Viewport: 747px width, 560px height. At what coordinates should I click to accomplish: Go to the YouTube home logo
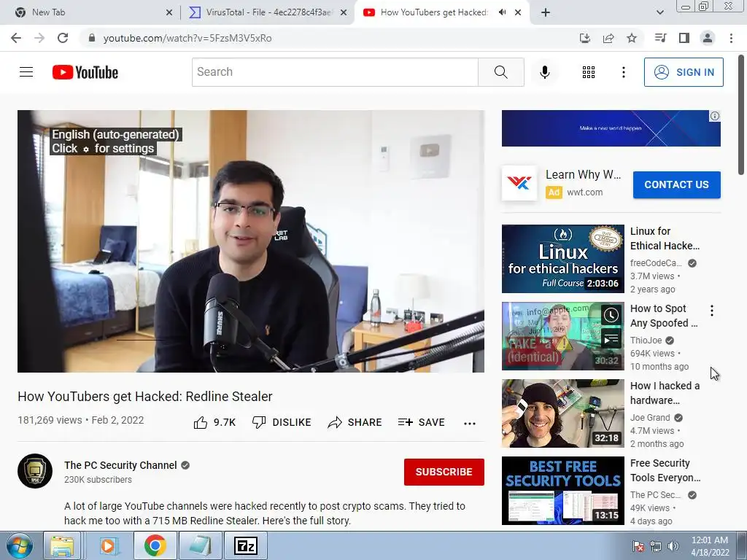[x=85, y=72]
